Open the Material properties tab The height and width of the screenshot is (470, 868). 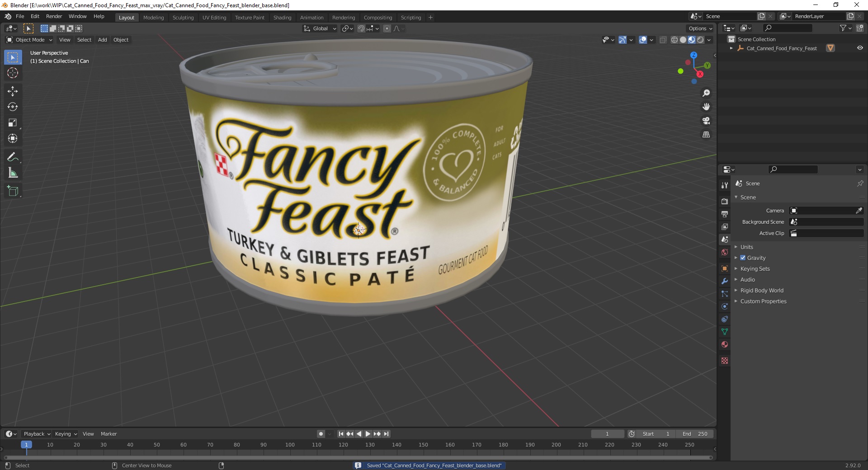click(x=725, y=344)
